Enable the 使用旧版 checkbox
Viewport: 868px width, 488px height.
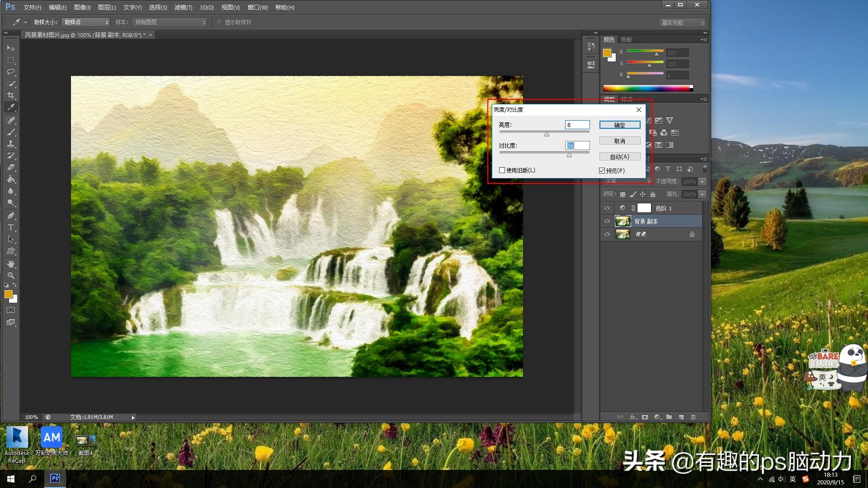pos(502,170)
